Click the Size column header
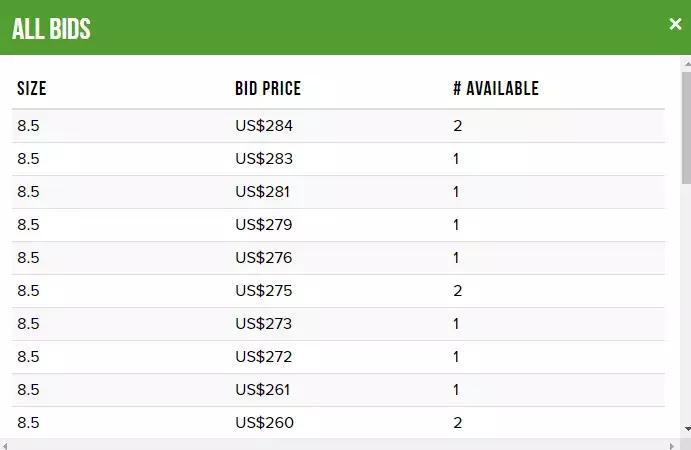 [32, 89]
